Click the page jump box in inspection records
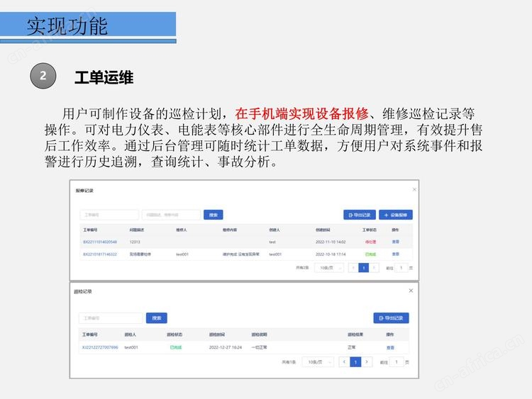The height and width of the screenshot is (399, 532). click(x=397, y=361)
